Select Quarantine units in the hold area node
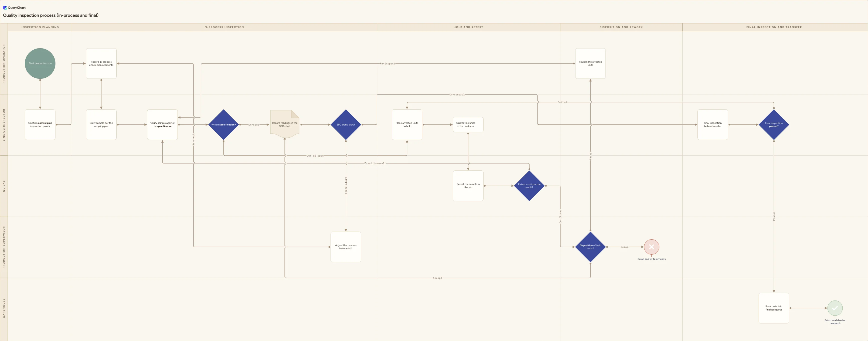Image resolution: width=868 pixels, height=341 pixels. (x=468, y=125)
